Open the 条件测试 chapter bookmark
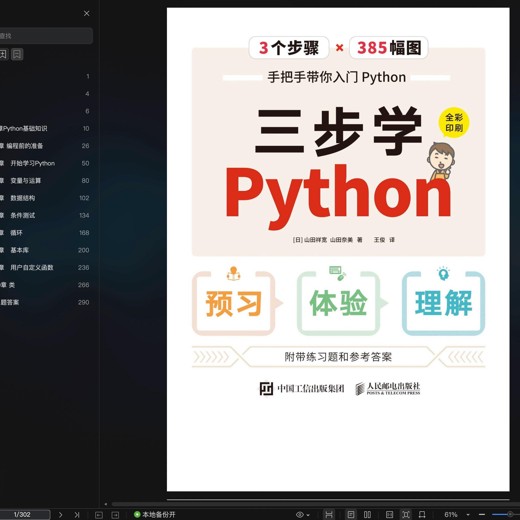Image resolution: width=520 pixels, height=520 pixels. [x=45, y=215]
